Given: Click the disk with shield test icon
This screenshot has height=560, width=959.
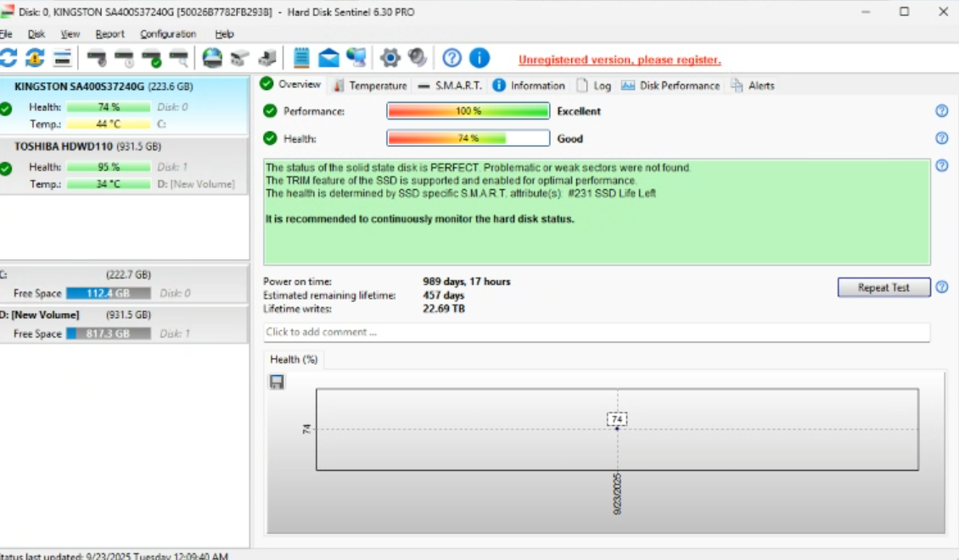Looking at the screenshot, I should (97, 58).
